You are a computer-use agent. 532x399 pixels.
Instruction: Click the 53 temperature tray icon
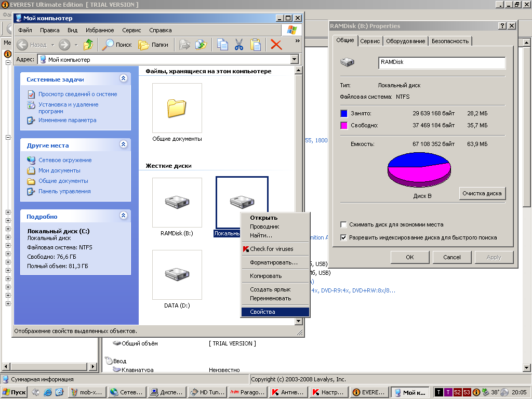pos(467,392)
